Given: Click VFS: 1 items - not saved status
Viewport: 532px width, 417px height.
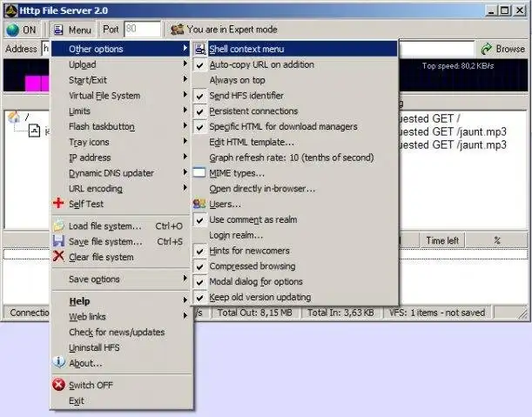Looking at the screenshot, I should coord(437,313).
